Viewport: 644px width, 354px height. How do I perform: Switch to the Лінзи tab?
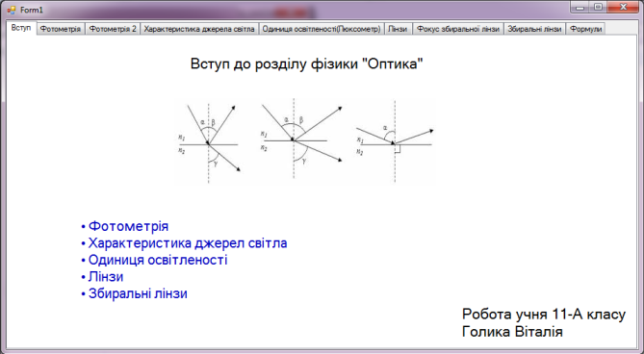[x=398, y=29]
